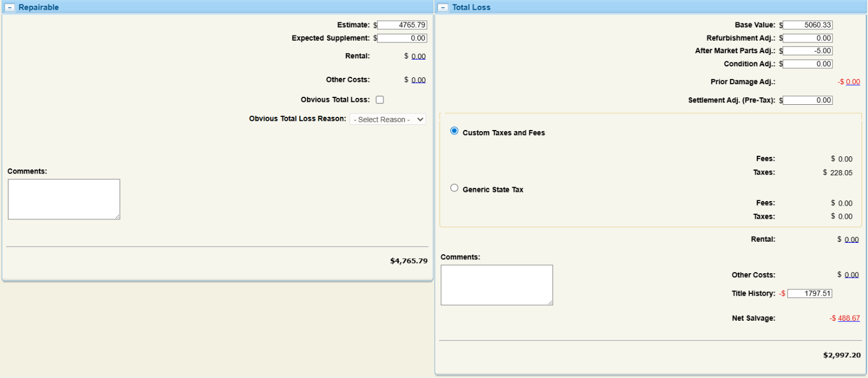Click the Condition Adj. input field
This screenshot has width=868, height=378.
tap(807, 64)
